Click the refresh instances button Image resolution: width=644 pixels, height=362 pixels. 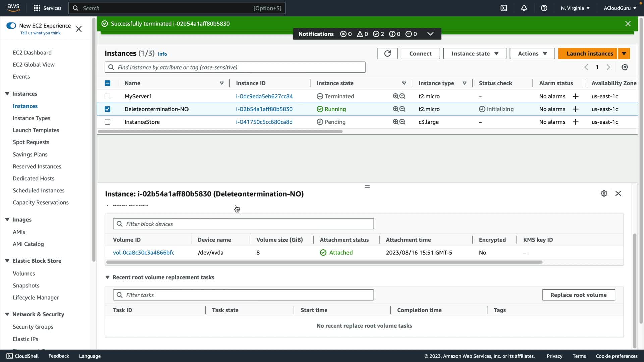tap(387, 54)
